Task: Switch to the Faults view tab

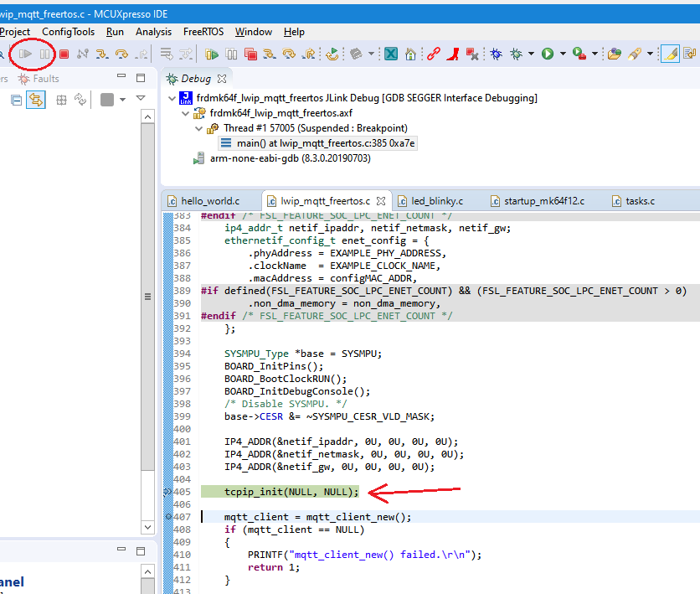Action: tap(39, 79)
